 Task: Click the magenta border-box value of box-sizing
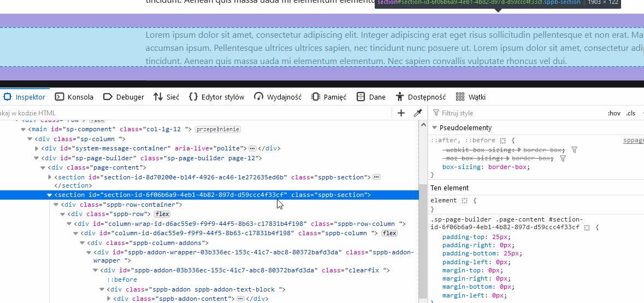coord(508,167)
